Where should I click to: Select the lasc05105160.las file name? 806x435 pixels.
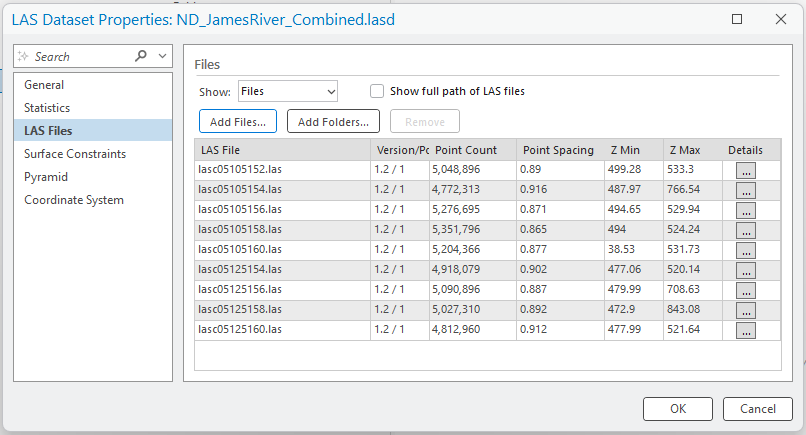click(240, 249)
